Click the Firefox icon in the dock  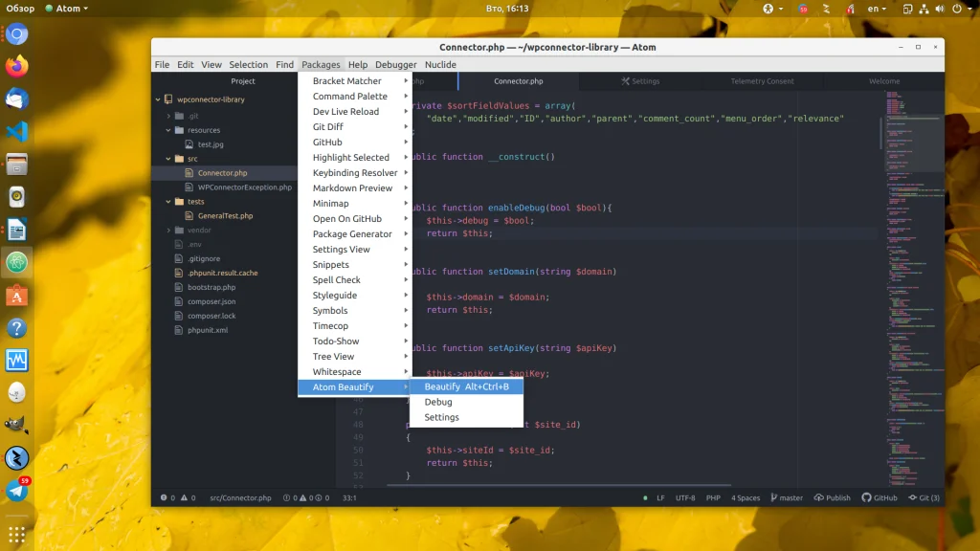(x=17, y=67)
